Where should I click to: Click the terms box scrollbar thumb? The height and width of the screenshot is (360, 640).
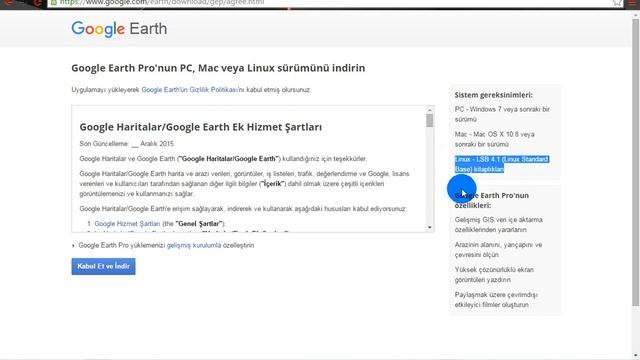coord(429,121)
